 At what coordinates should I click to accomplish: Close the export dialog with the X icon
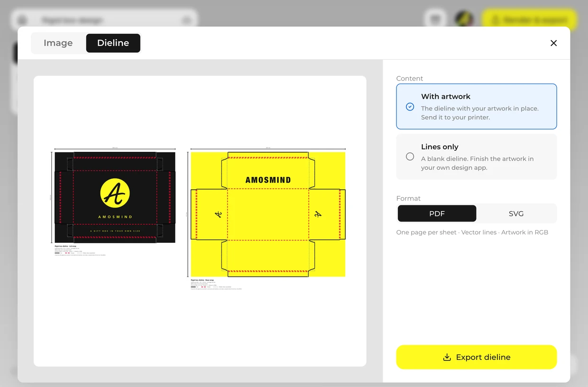click(553, 43)
